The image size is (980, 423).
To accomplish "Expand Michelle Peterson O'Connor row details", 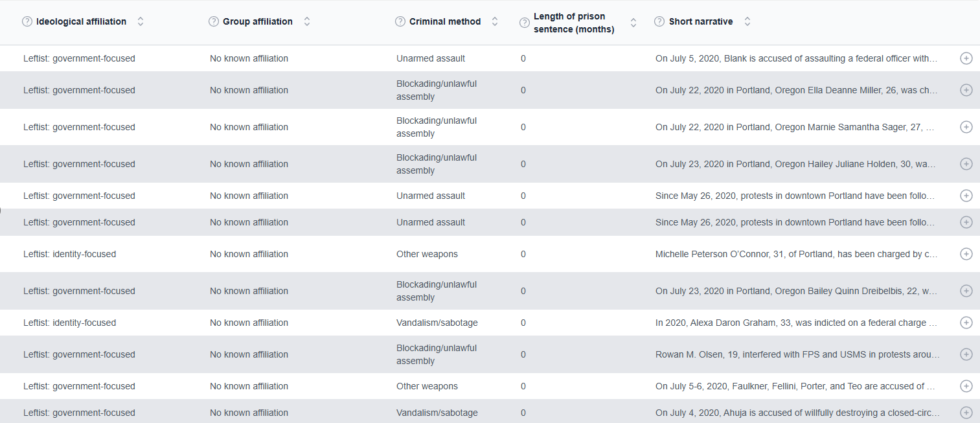I will coord(966,254).
